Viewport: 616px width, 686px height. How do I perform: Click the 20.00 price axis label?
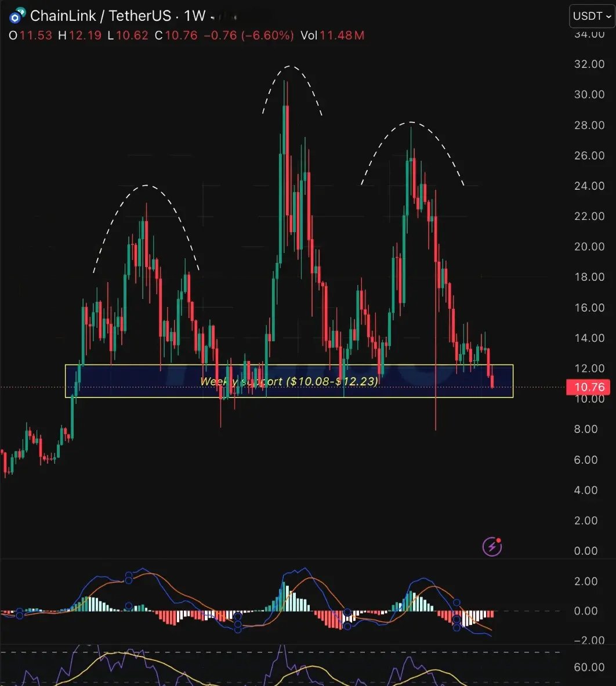(589, 246)
